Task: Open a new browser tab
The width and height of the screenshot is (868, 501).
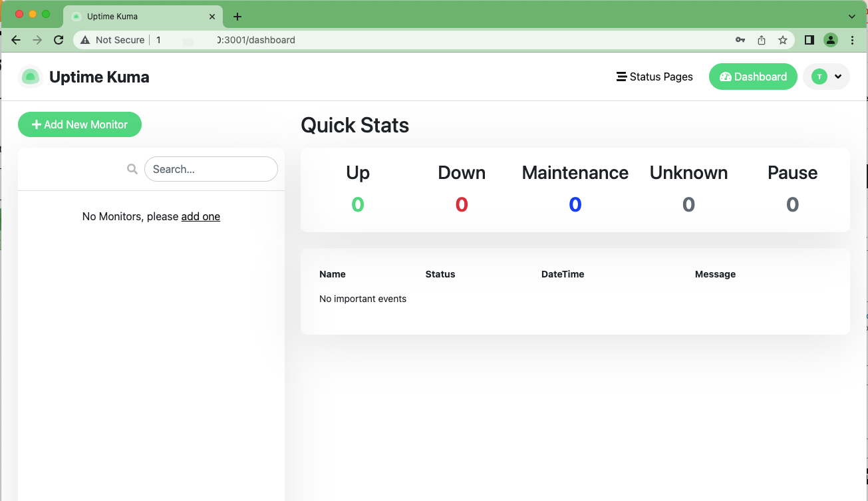Action: tap(237, 17)
